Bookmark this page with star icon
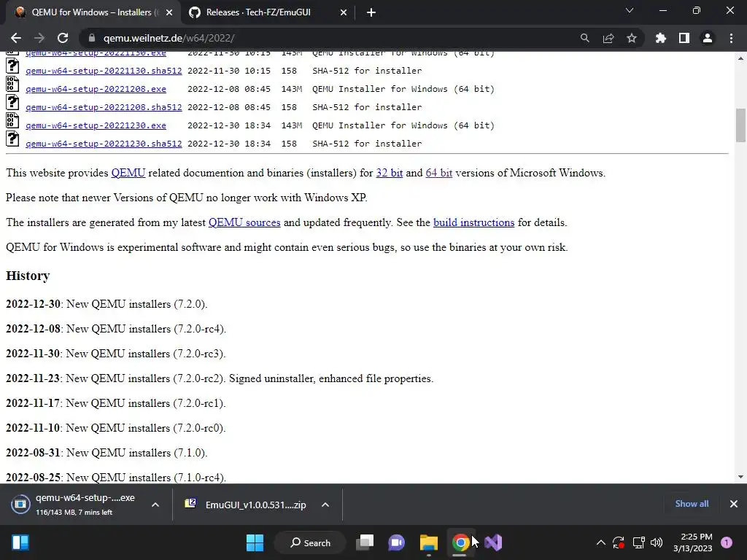 [x=631, y=38]
